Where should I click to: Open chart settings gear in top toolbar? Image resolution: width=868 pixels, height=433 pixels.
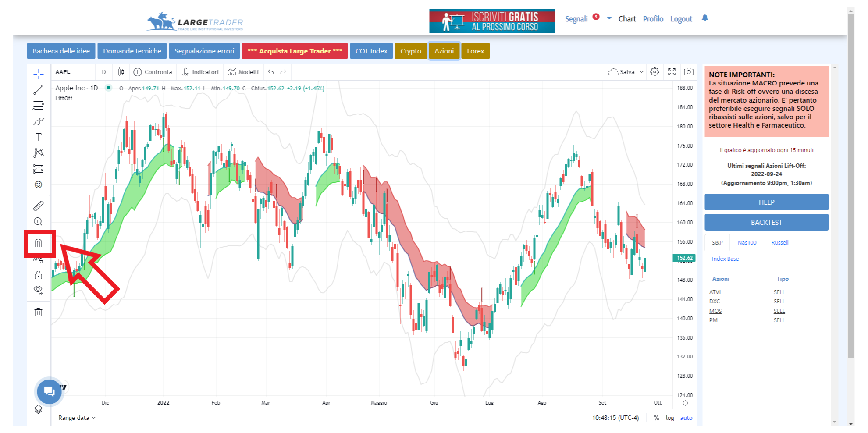[x=655, y=72]
